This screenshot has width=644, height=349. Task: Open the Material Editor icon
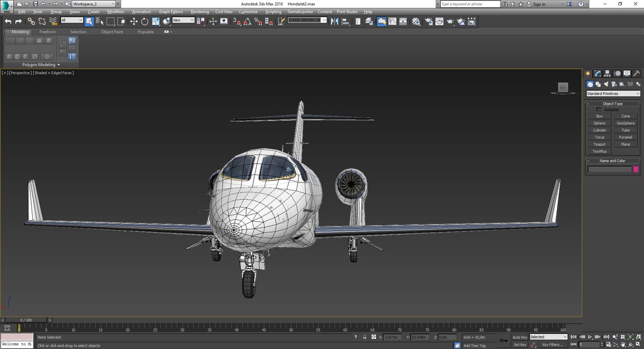pos(416,21)
